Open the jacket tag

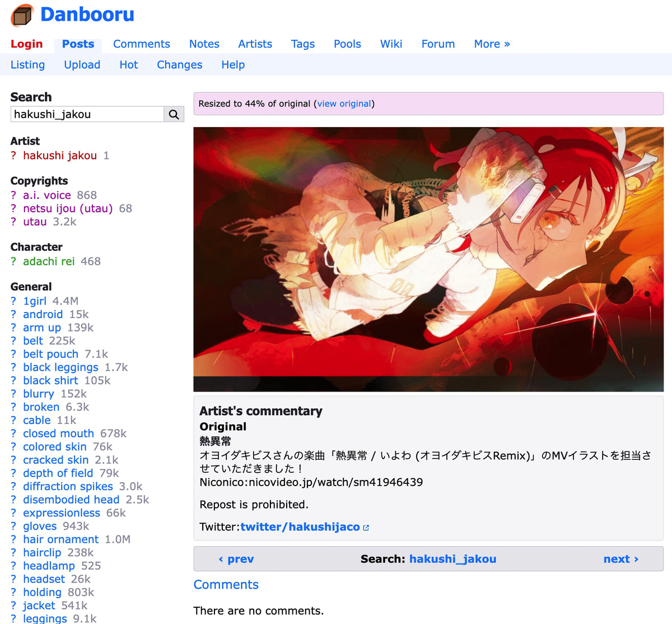(x=39, y=606)
